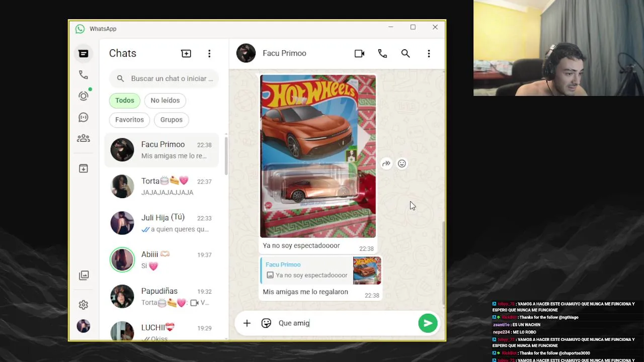Click the chat list scrollbar

tap(226, 156)
